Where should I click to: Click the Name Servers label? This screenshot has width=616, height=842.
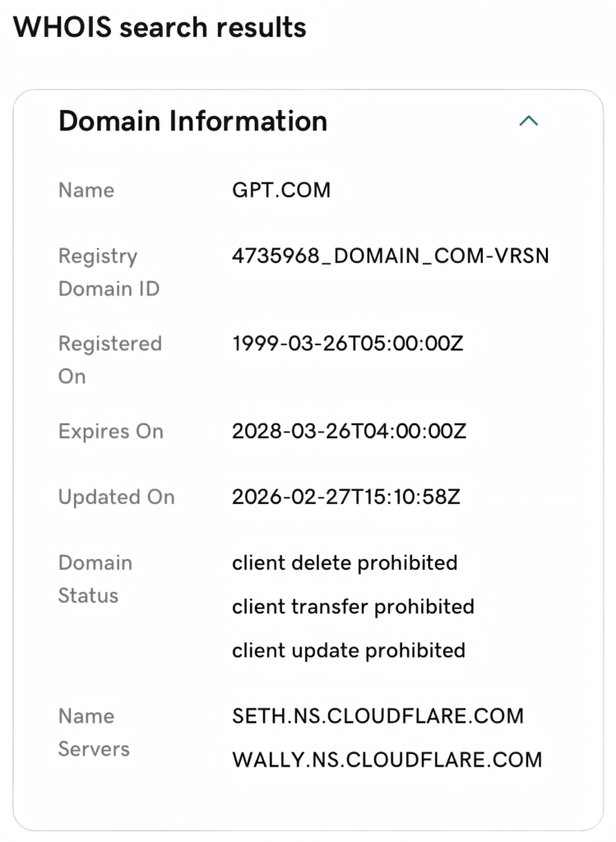[x=94, y=732]
